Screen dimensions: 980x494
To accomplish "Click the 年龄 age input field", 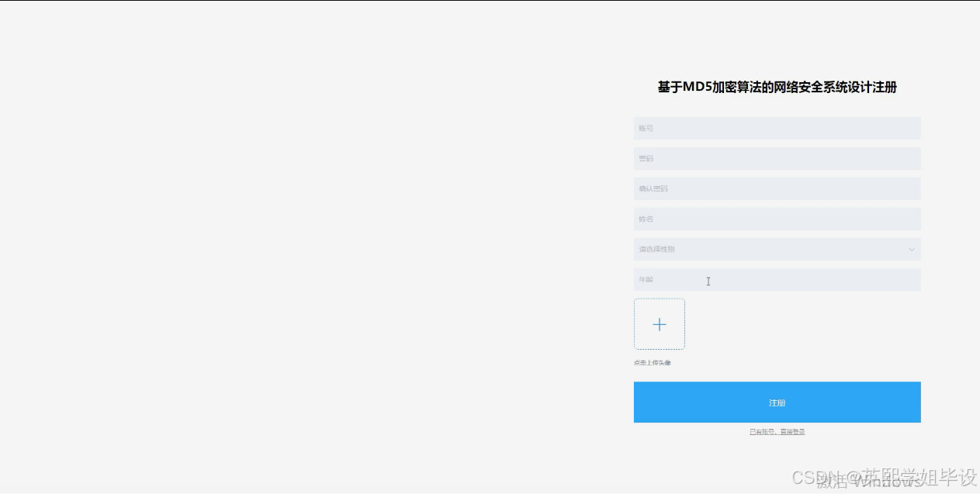I will (x=777, y=279).
